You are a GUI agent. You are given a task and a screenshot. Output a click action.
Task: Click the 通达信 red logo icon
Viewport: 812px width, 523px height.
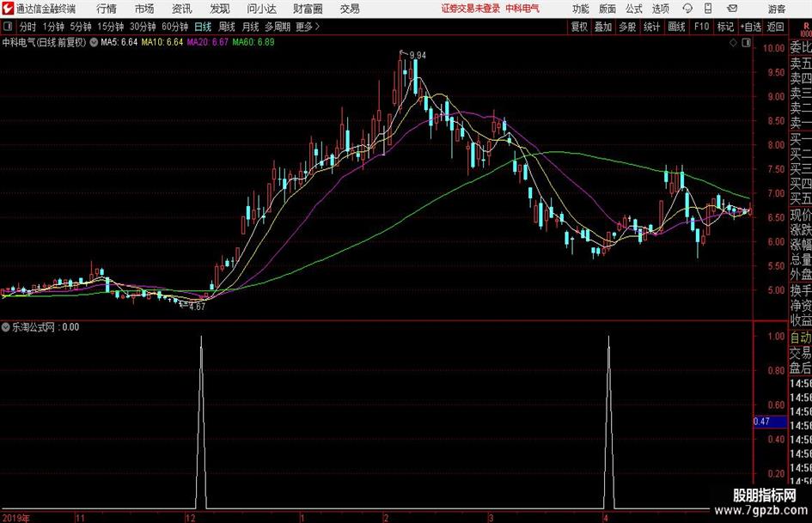(8, 8)
